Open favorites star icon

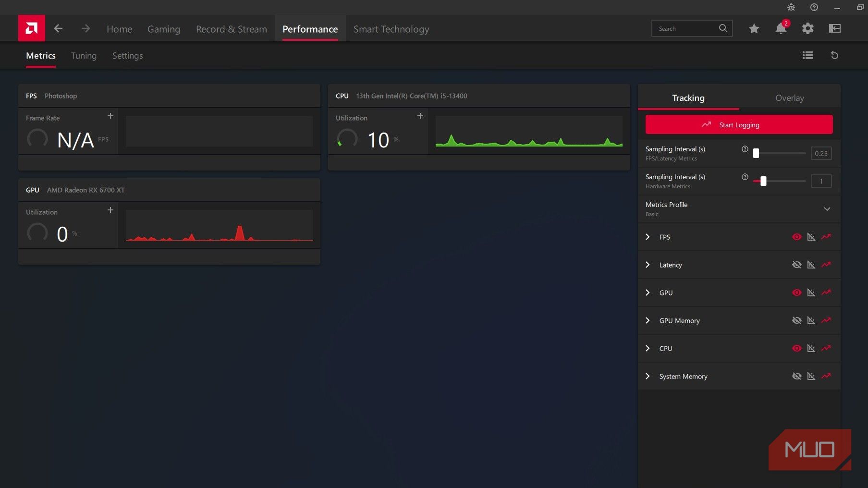[754, 29]
